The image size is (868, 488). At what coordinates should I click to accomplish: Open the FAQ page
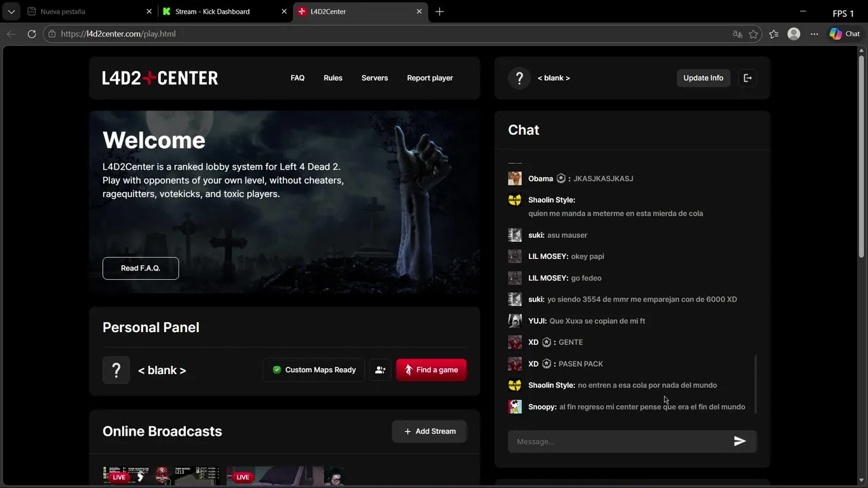point(297,78)
